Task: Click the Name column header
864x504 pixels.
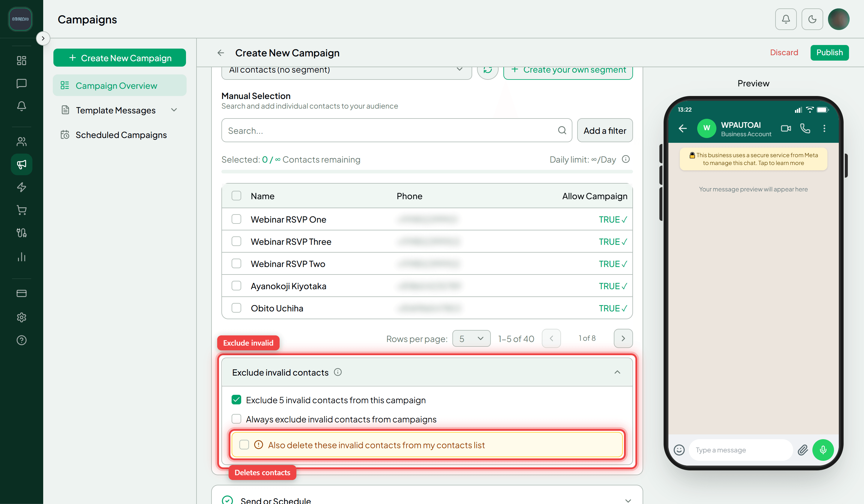Action: point(262,196)
